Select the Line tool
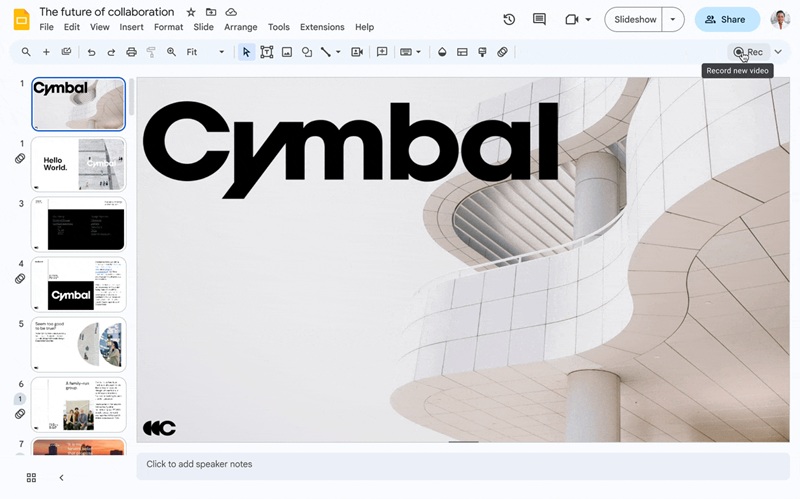Screen dimensions: 800x499 point(326,52)
